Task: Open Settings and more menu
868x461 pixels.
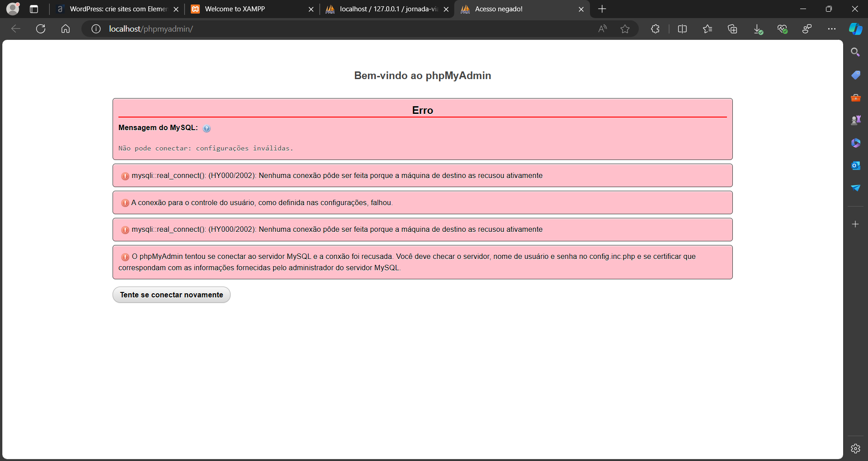Action: tap(832, 29)
